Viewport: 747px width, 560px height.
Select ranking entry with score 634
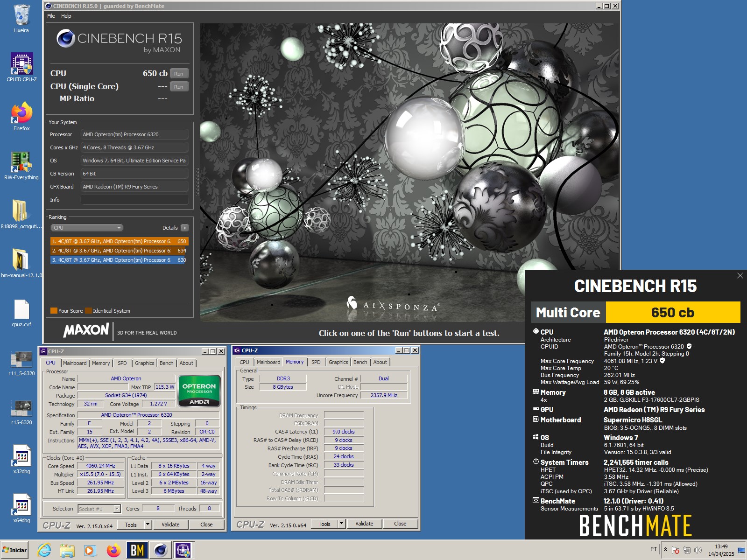coord(119,251)
